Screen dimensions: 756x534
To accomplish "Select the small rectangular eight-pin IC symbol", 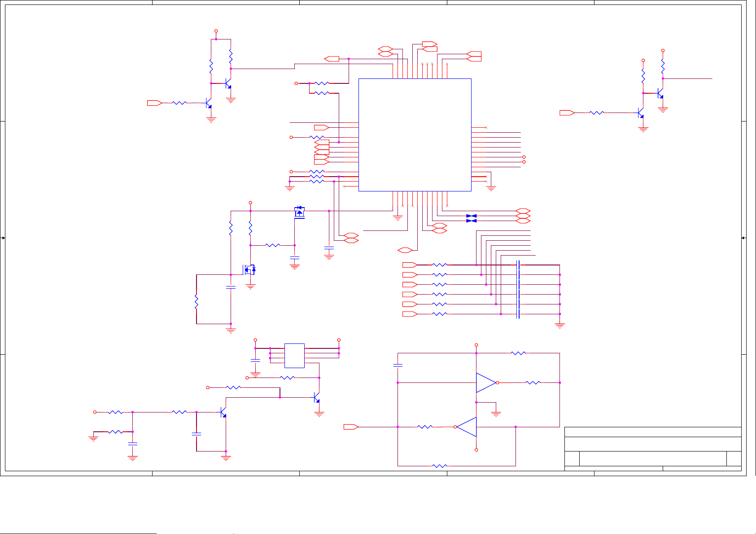I will click(294, 356).
